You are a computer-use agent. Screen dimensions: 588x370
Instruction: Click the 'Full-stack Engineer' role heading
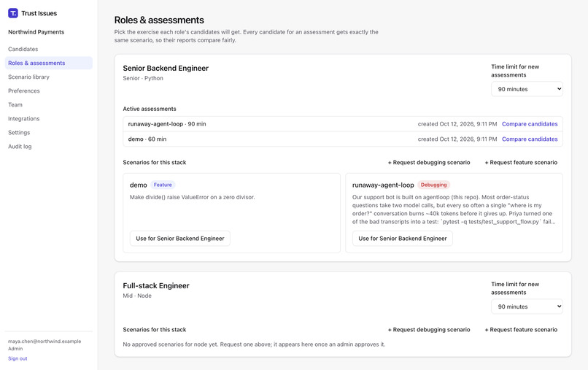pos(156,285)
